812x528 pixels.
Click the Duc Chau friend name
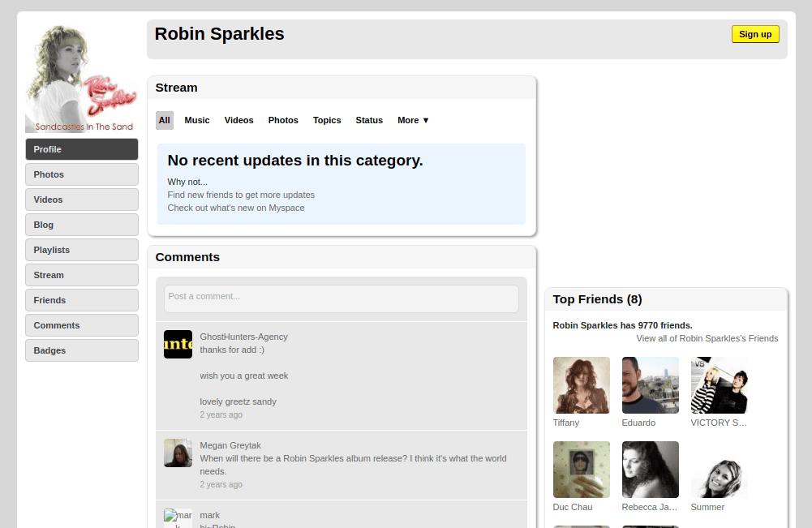click(x=572, y=507)
